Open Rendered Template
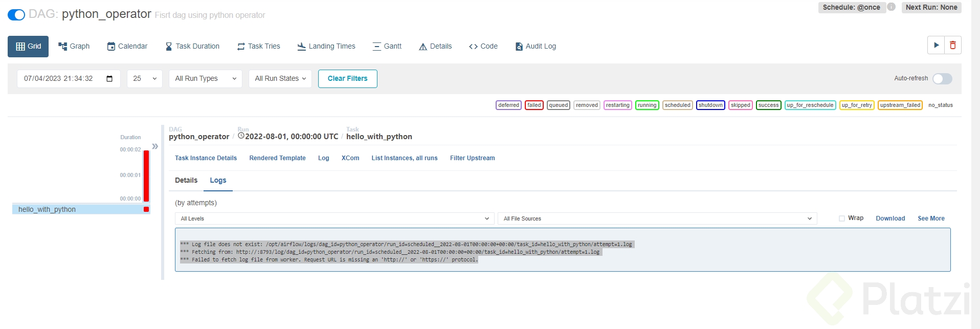This screenshot has width=980, height=329. tap(277, 158)
